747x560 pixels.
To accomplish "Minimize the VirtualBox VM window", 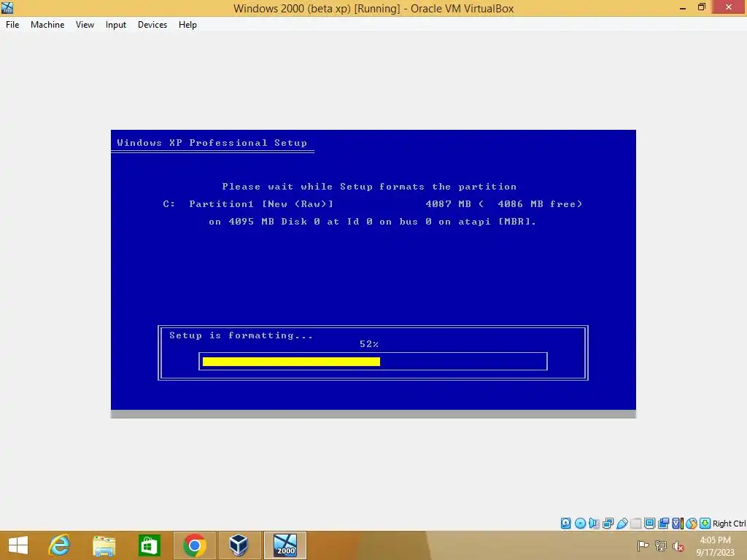I will (x=682, y=7).
